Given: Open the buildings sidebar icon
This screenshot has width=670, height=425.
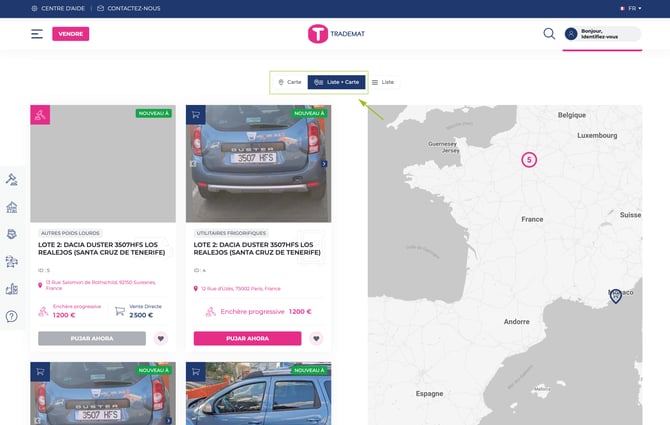Looking at the screenshot, I should coord(12,289).
